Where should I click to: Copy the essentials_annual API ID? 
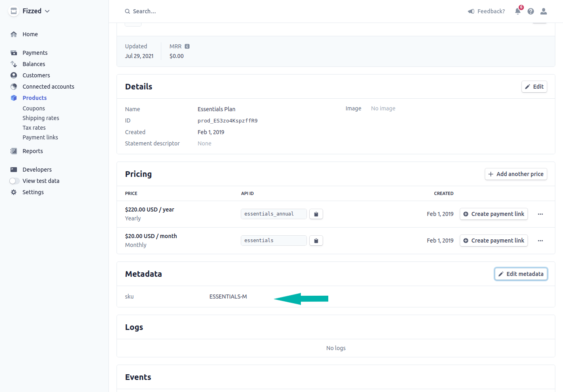pos(316,214)
